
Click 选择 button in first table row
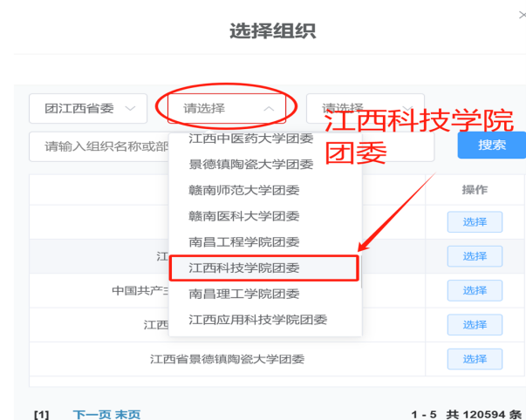[475, 222]
